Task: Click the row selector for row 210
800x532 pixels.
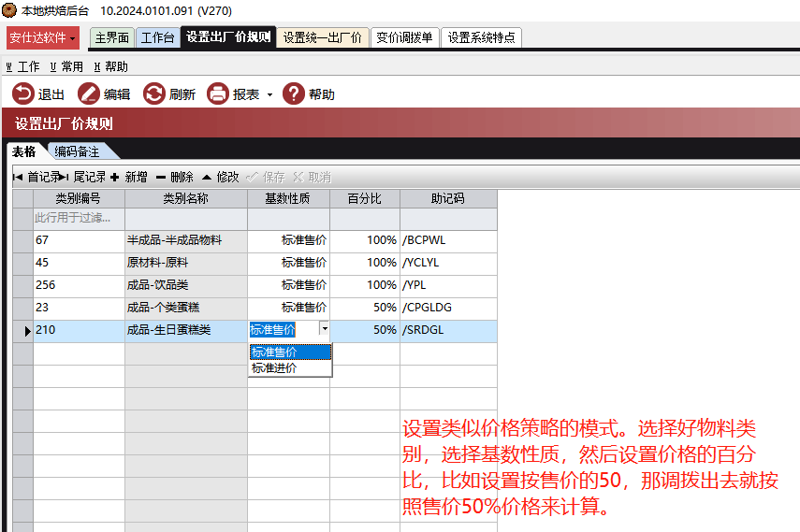Action: click(x=23, y=330)
